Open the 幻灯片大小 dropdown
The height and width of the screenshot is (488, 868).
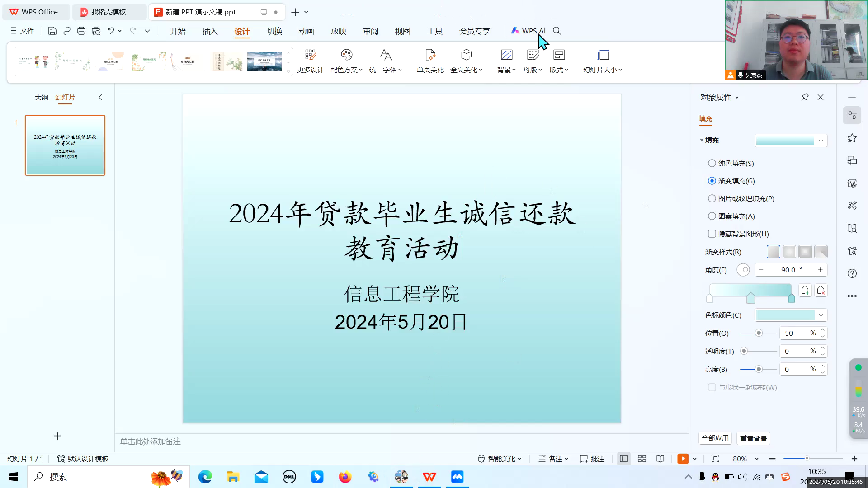(603, 61)
